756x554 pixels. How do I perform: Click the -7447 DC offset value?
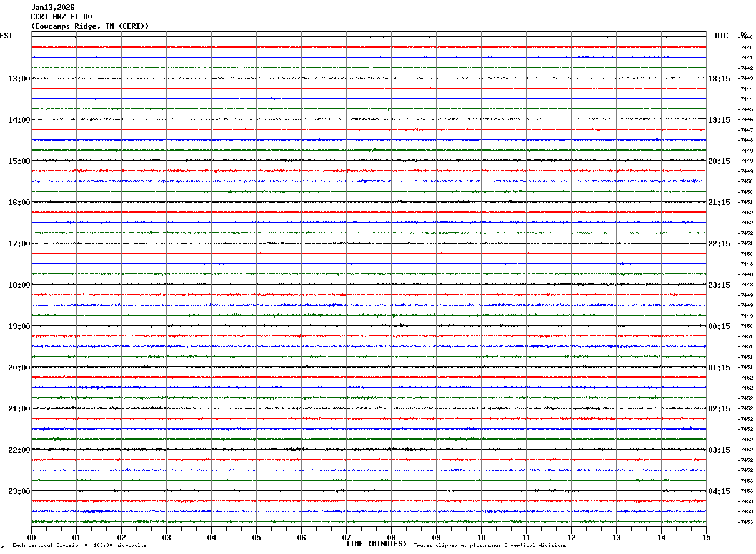(745, 130)
